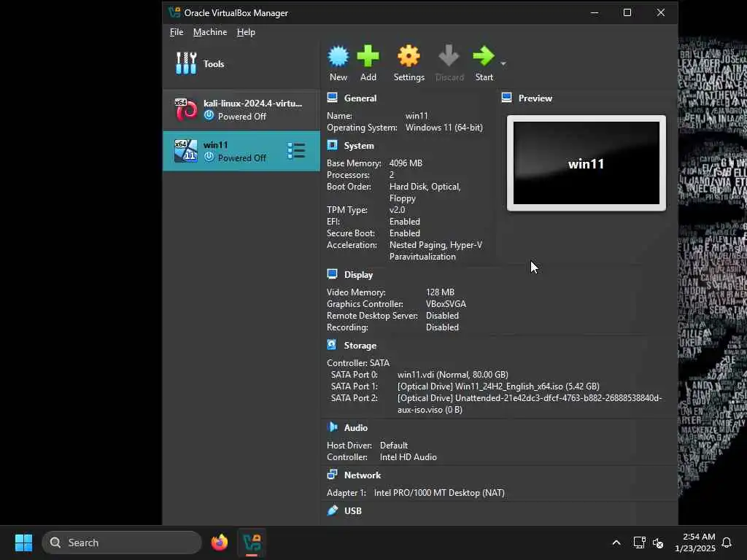Viewport: 747px width, 560px height.
Task: Click the USB section header
Action: [x=353, y=511]
